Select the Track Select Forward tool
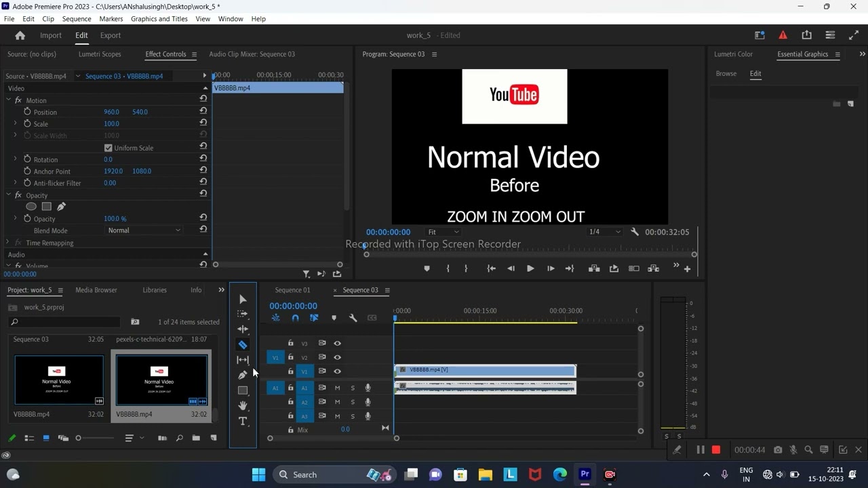This screenshot has height=488, width=868. [x=243, y=314]
